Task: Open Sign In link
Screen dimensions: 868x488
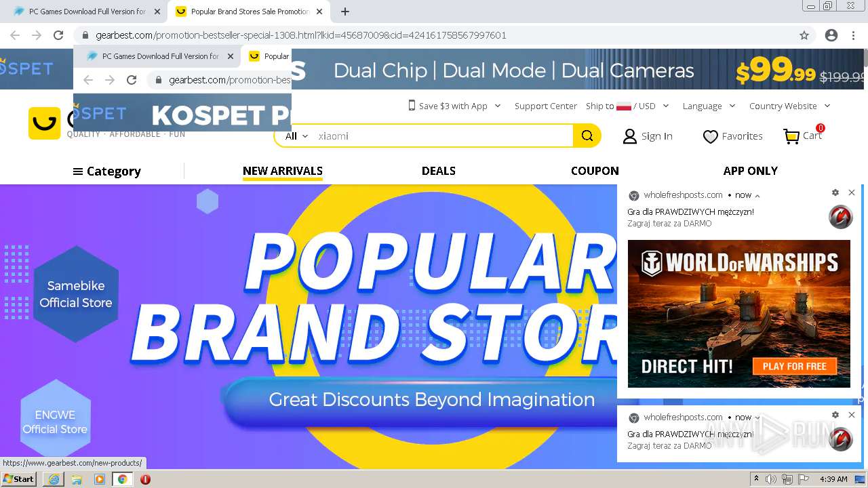Action: (x=656, y=136)
